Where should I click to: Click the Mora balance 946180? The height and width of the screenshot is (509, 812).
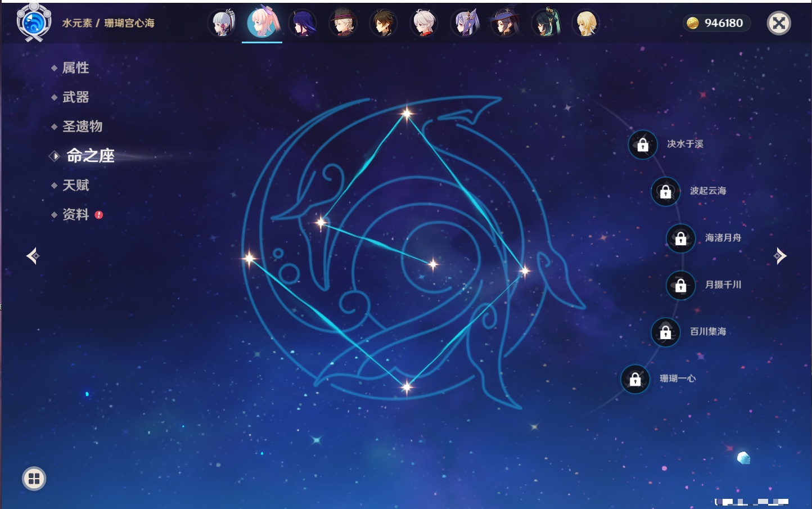coord(716,23)
